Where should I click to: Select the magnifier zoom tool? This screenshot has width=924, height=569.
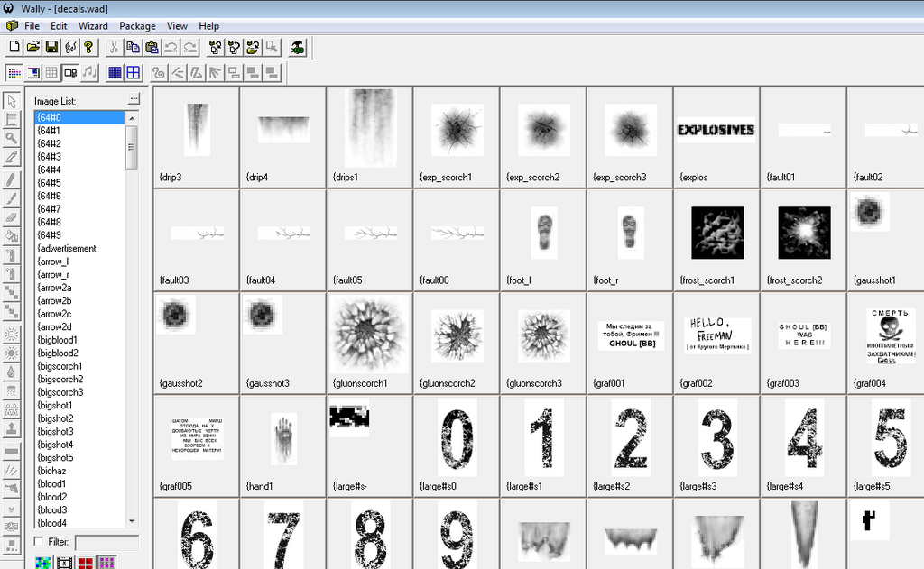(x=12, y=138)
